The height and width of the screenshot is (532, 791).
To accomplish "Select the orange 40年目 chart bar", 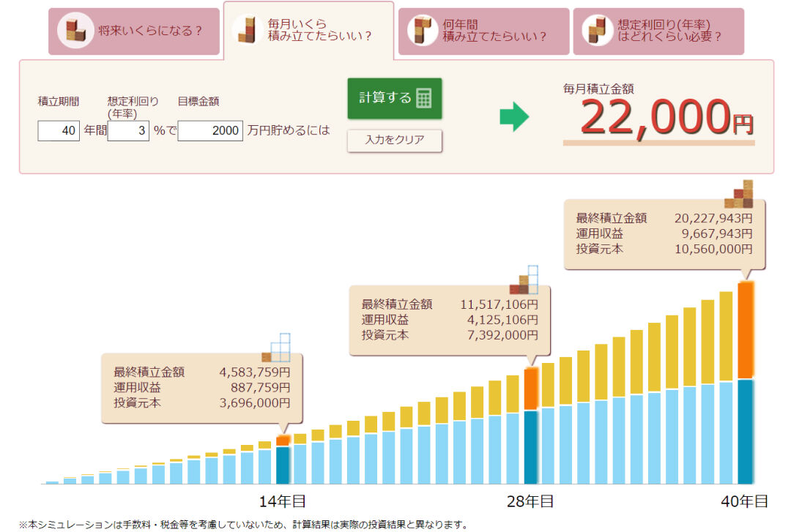I will coord(746,383).
